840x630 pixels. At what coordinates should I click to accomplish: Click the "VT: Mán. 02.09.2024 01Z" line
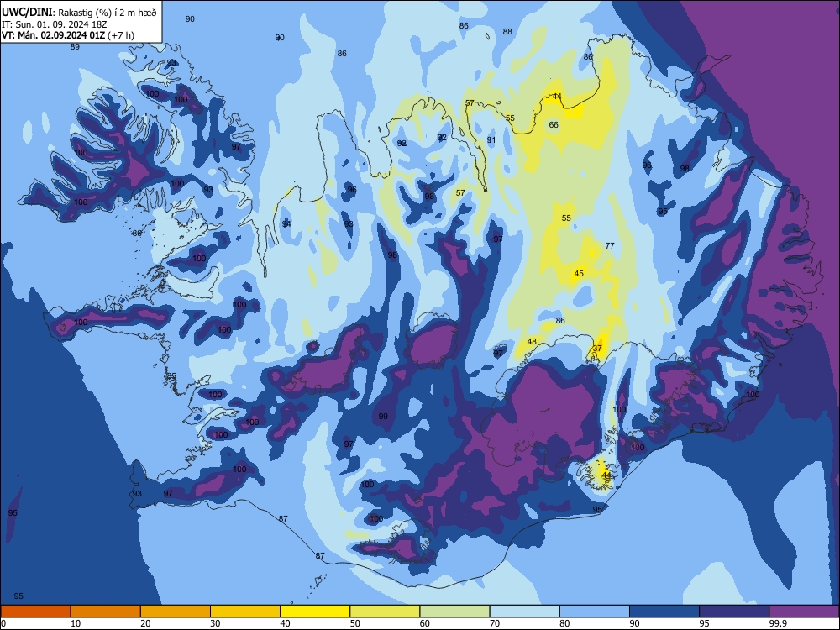pos(53,35)
